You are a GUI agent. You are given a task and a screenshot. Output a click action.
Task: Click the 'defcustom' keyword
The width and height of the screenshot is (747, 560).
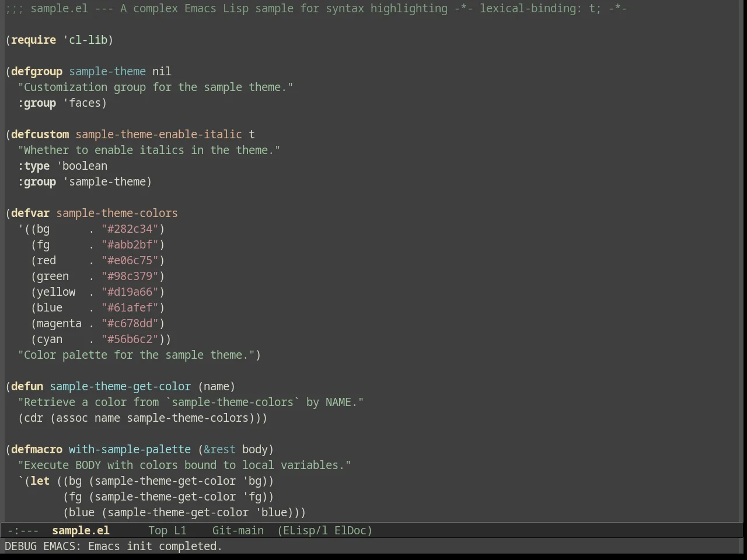click(40, 134)
